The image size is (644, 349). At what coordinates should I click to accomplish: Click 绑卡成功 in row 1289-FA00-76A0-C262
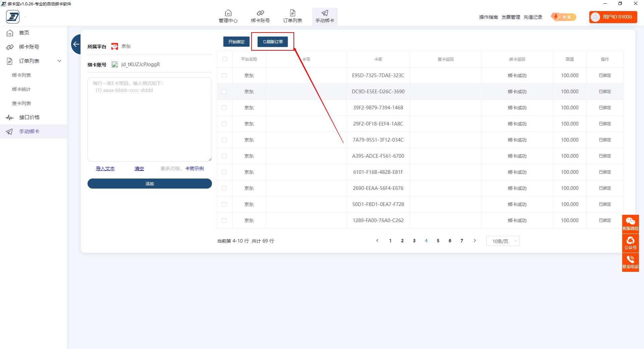[517, 220]
